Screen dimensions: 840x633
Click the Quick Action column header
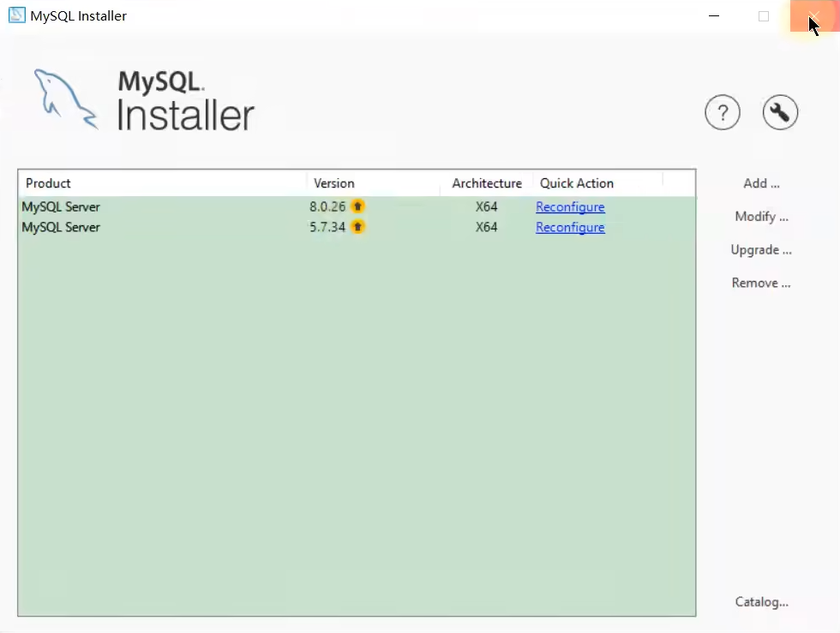click(x=598, y=183)
